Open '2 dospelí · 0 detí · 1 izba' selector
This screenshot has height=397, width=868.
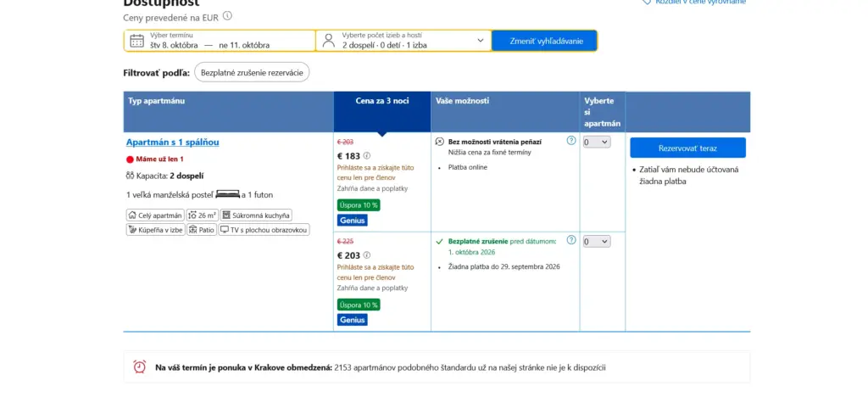[403, 41]
